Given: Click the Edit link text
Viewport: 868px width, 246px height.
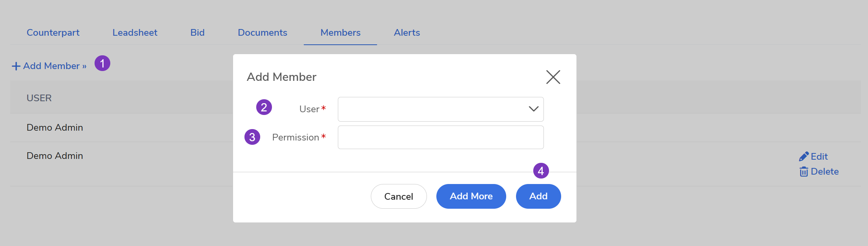Looking at the screenshot, I should coord(819,157).
